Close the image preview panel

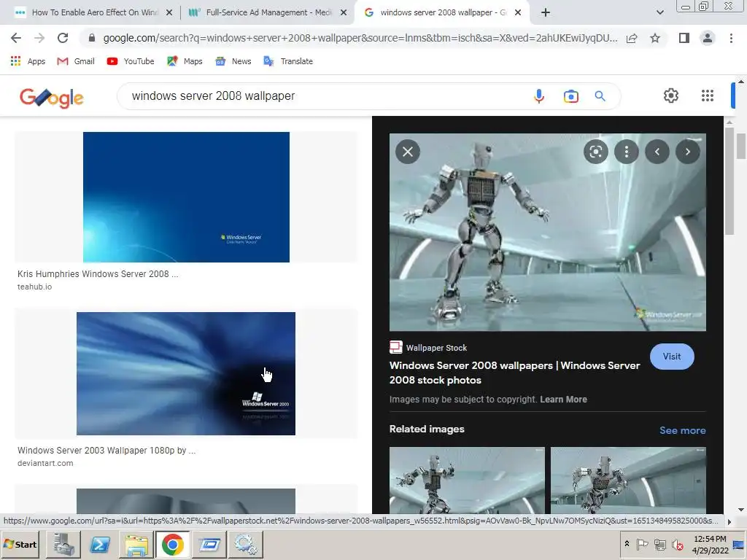point(407,152)
